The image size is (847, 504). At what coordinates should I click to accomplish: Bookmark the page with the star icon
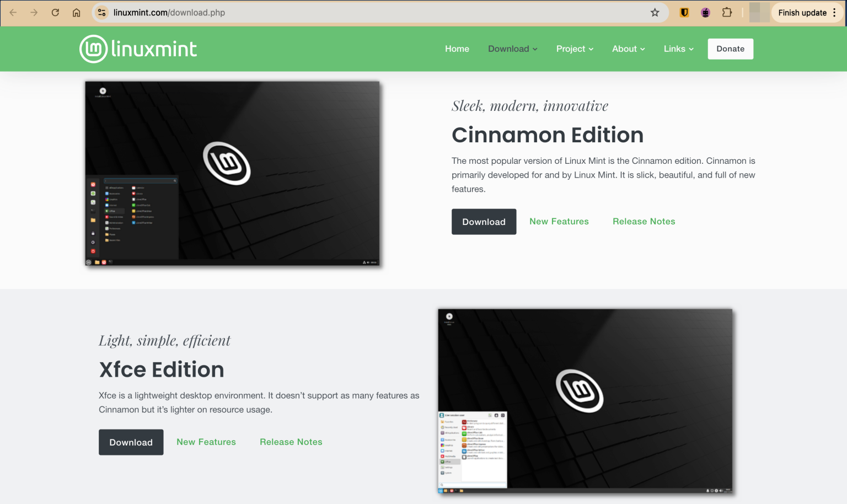[656, 12]
